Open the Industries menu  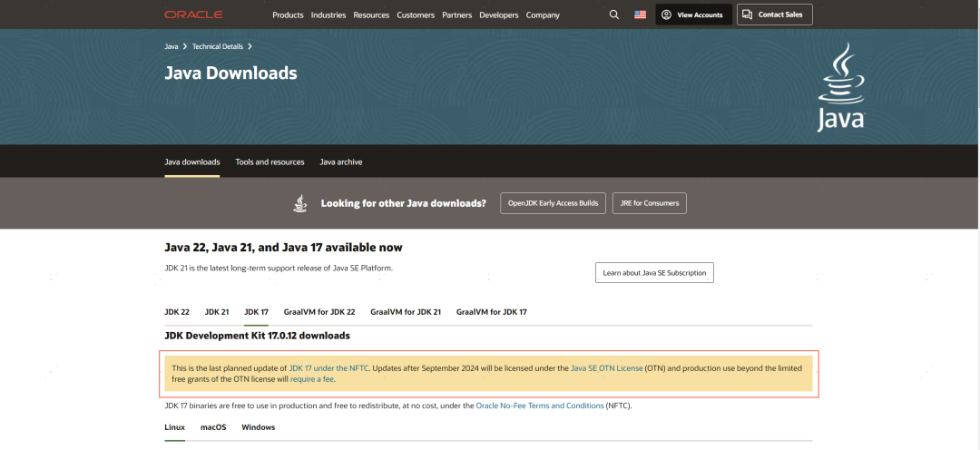click(x=328, y=15)
